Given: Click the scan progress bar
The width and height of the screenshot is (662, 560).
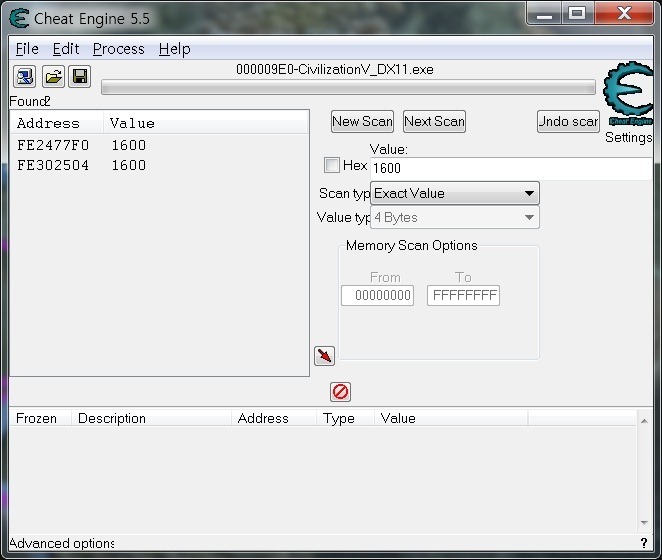Looking at the screenshot, I should click(348, 87).
